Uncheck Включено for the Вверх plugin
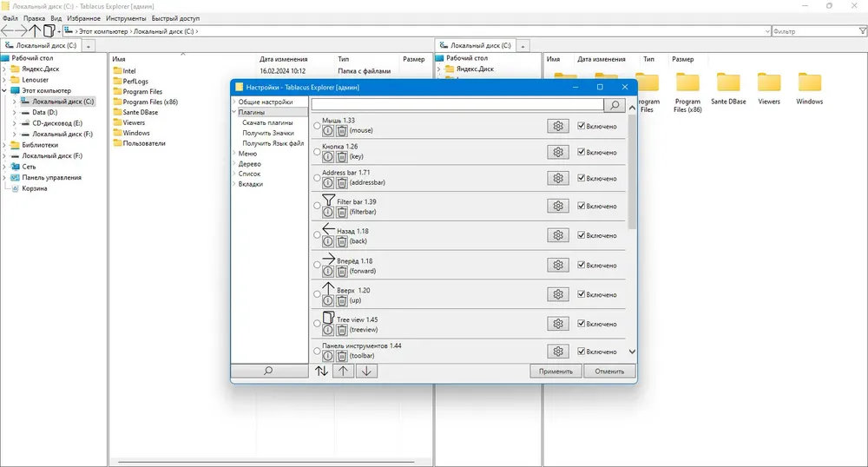This screenshot has height=467, width=868. 582,294
